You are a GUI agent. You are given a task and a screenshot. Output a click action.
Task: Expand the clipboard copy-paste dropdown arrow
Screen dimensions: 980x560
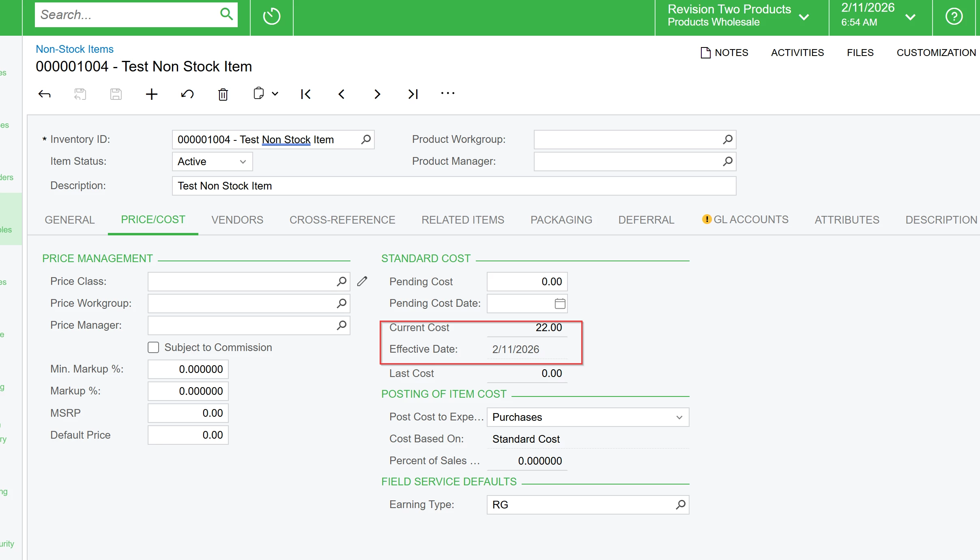coord(275,94)
